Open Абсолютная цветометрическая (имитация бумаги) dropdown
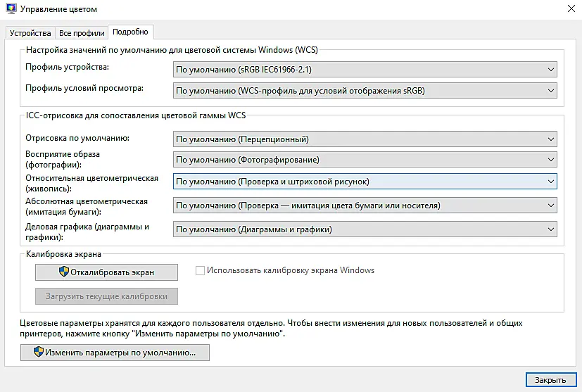Image resolution: width=582 pixels, height=392 pixels. pos(365,206)
